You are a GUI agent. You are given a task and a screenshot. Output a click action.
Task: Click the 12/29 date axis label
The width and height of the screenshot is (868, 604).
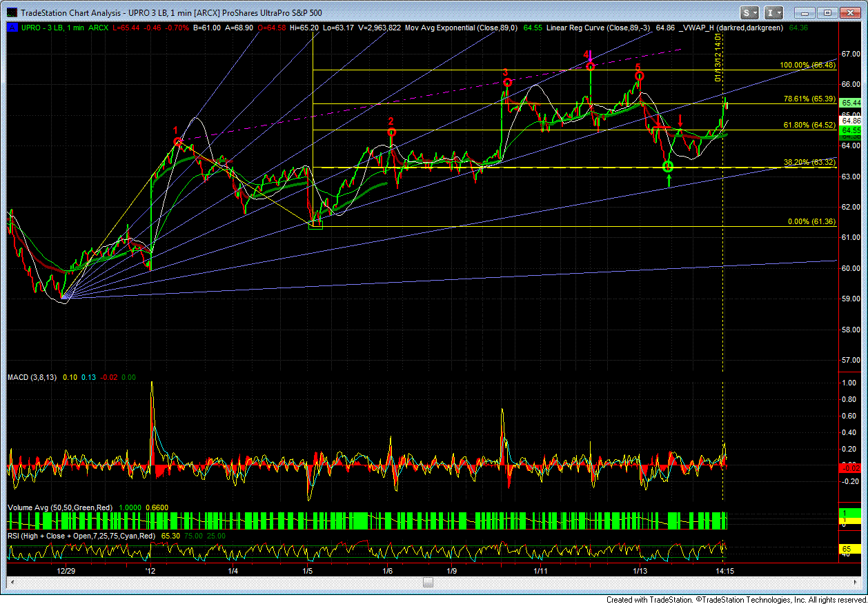click(x=66, y=571)
